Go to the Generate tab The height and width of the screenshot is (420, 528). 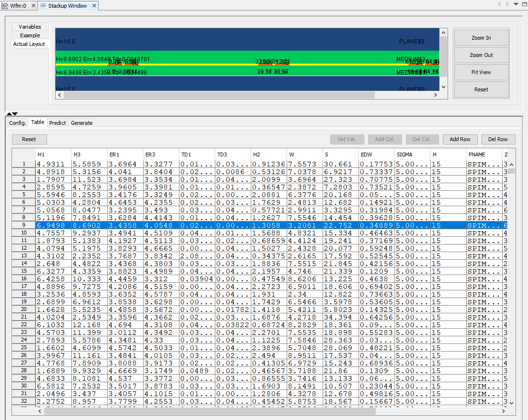pyautogui.click(x=81, y=123)
